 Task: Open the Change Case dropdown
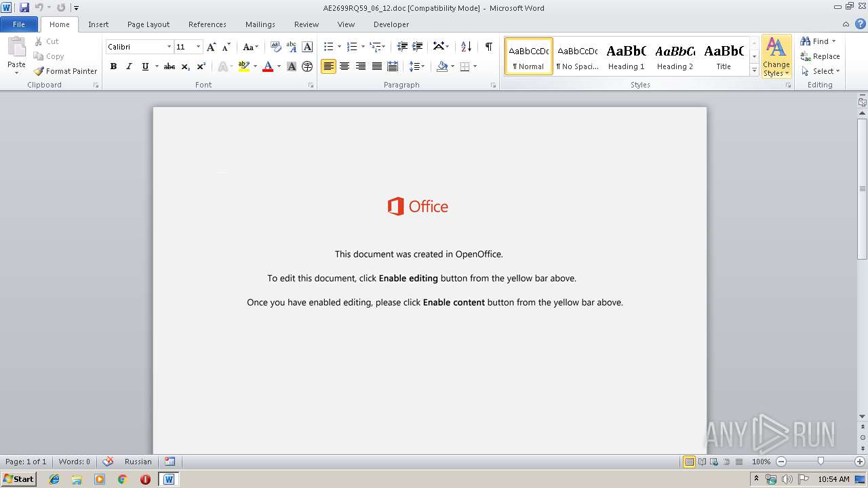click(250, 47)
